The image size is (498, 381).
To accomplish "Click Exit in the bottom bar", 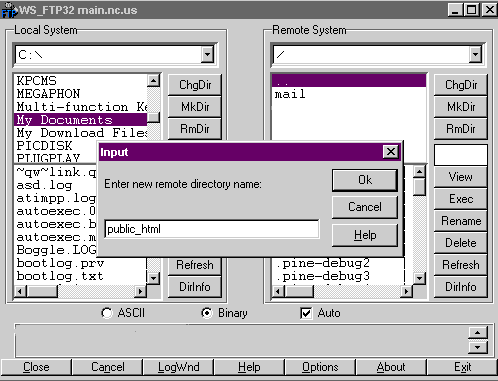I will point(462,367).
